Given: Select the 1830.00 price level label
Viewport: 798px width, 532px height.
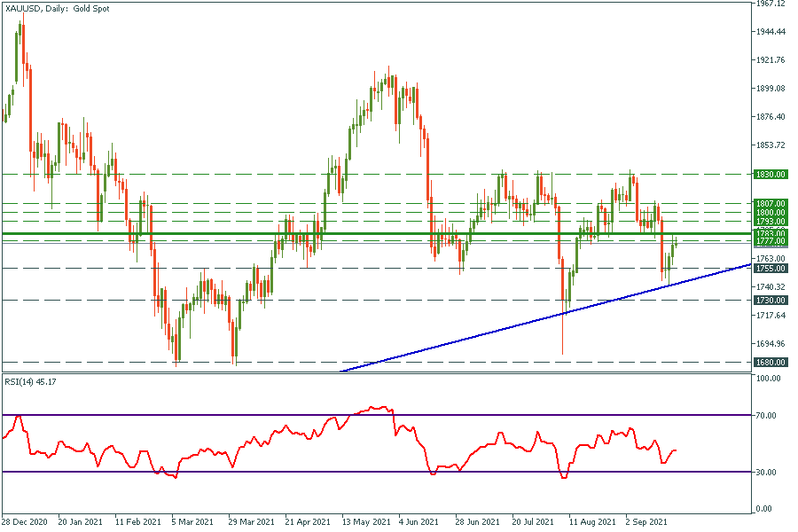Looking at the screenshot, I should pos(770,175).
